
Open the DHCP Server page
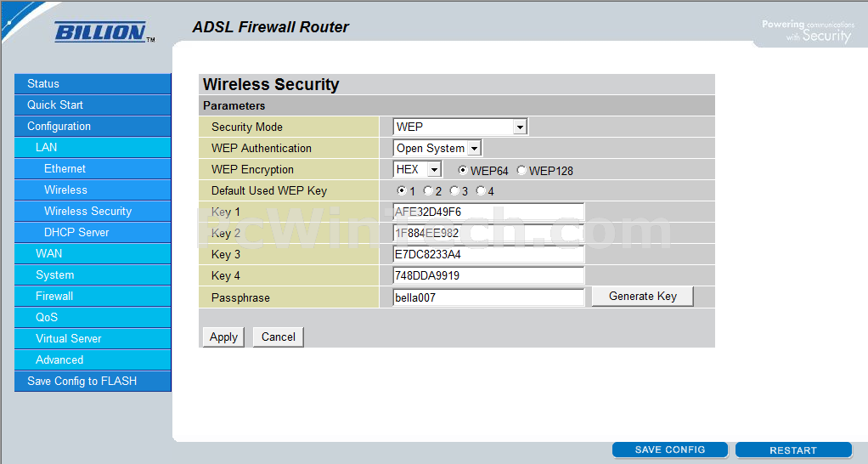pos(93,232)
